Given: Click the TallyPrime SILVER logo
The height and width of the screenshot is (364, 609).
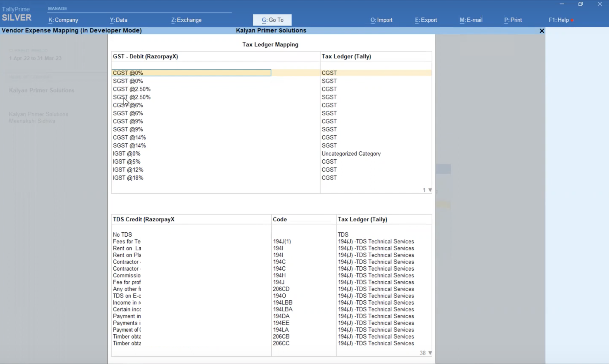Looking at the screenshot, I should tap(16, 14).
